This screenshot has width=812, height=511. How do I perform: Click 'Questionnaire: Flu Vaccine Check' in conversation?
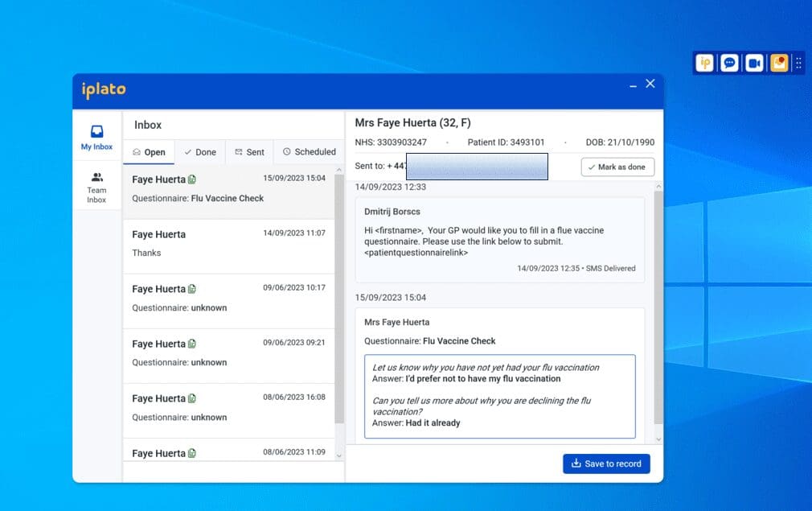(430, 341)
